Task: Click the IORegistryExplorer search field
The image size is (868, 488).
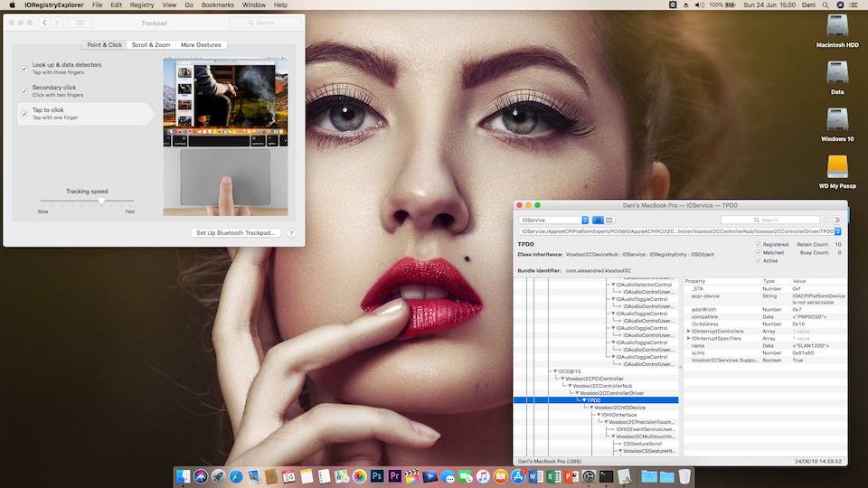Action: (769, 221)
